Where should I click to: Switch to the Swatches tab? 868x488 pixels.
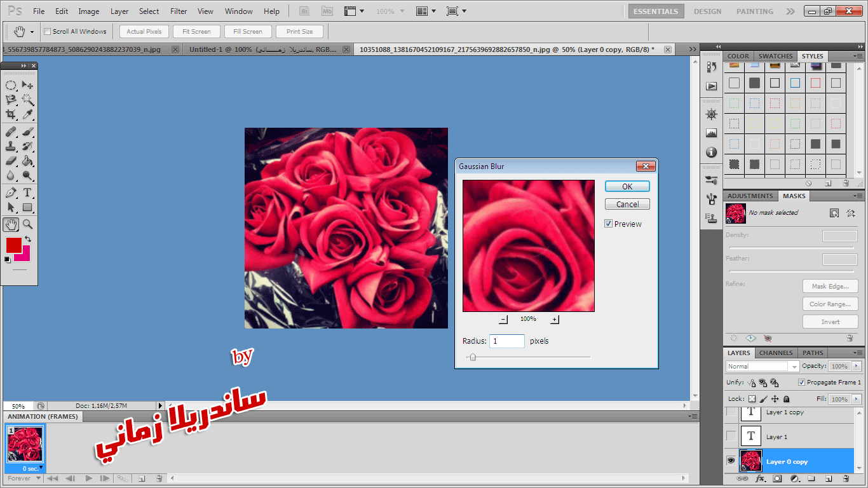(776, 57)
